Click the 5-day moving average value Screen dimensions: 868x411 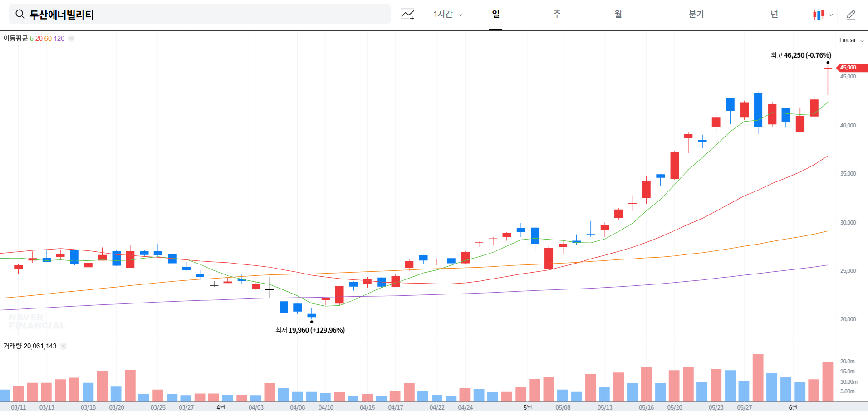(x=32, y=39)
